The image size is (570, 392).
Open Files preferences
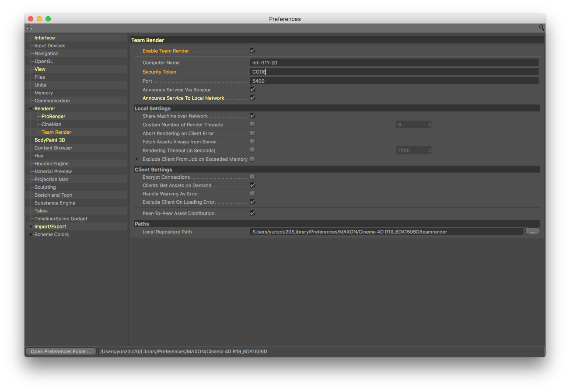pyautogui.click(x=40, y=77)
